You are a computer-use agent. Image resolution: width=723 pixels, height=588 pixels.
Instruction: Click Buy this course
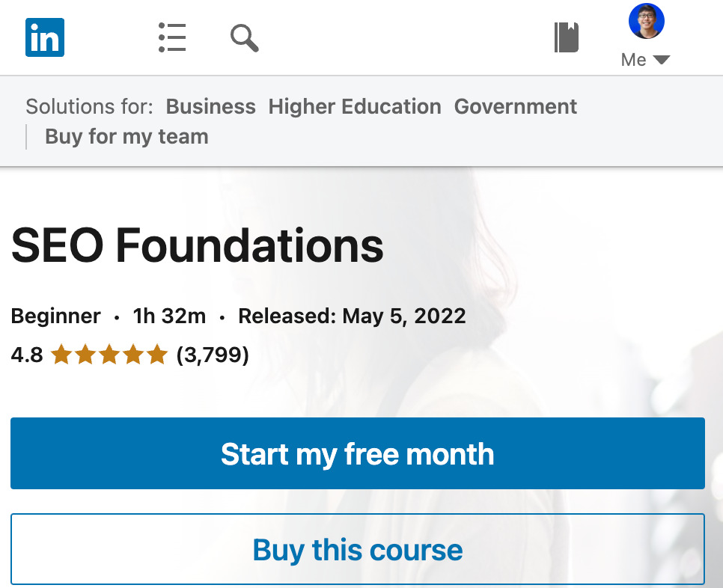click(x=357, y=549)
